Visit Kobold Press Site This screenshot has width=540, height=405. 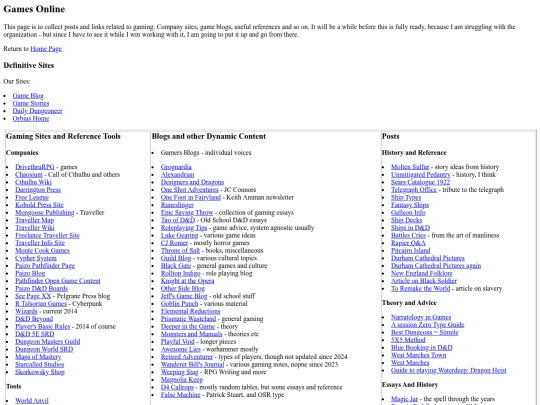[x=39, y=205]
